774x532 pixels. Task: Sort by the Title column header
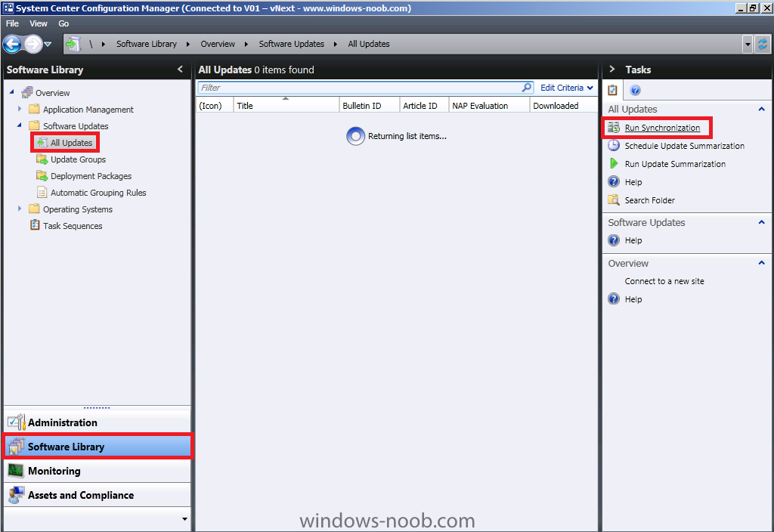286,106
